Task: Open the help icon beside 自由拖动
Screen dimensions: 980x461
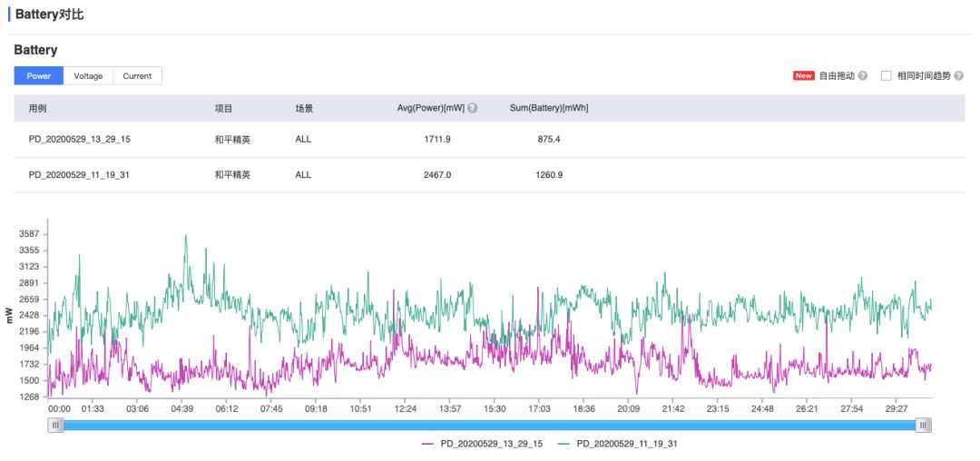Action: 863,75
